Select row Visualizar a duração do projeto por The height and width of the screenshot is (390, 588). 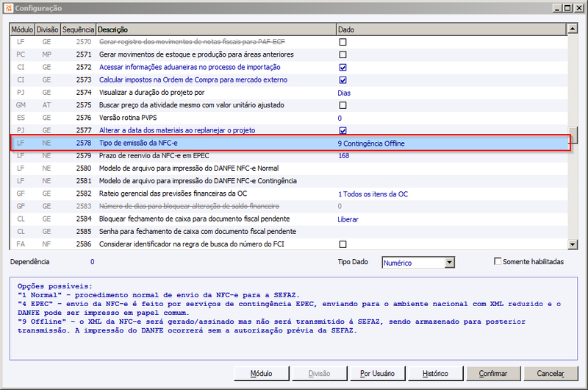coord(289,92)
